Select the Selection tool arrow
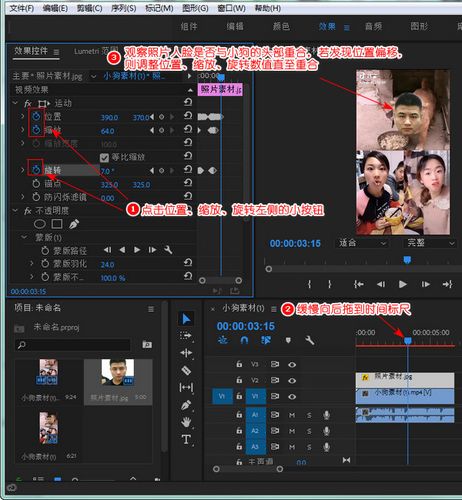The image size is (462, 500). pos(186,319)
